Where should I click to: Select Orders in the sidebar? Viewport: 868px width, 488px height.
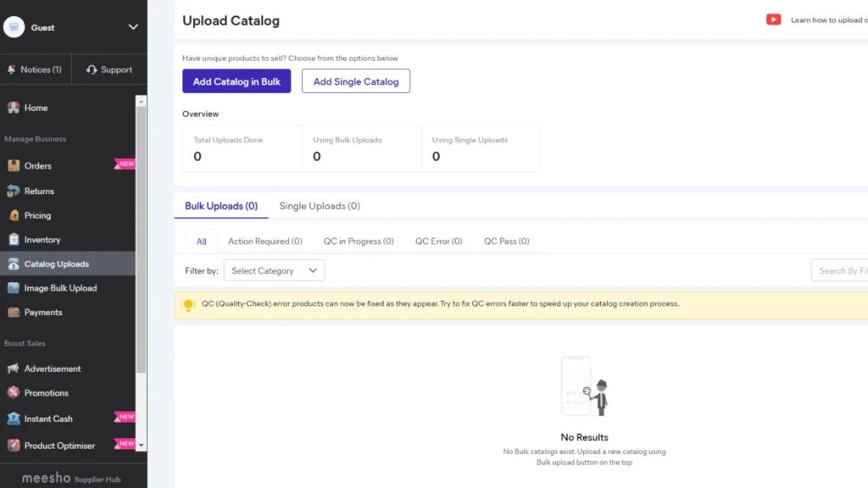(38, 165)
